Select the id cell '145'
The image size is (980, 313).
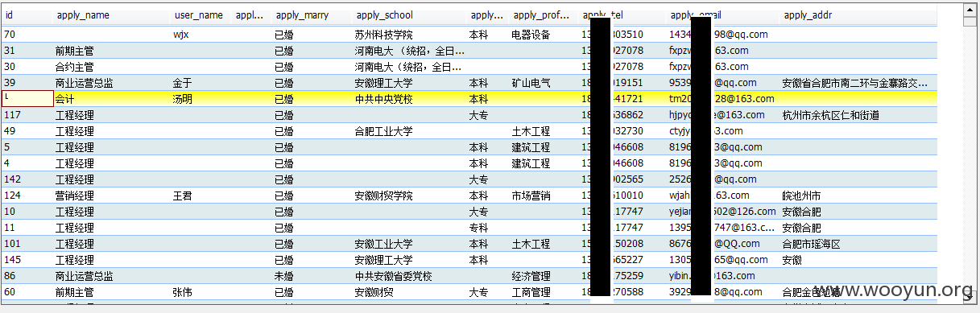coord(12,260)
